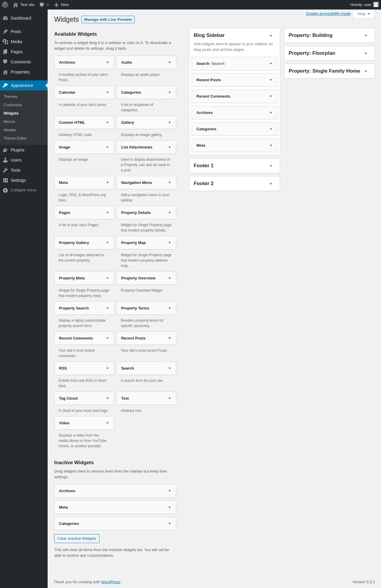Expand Property: Single Family Home area
This screenshot has width=381, height=588.
pos(366,71)
